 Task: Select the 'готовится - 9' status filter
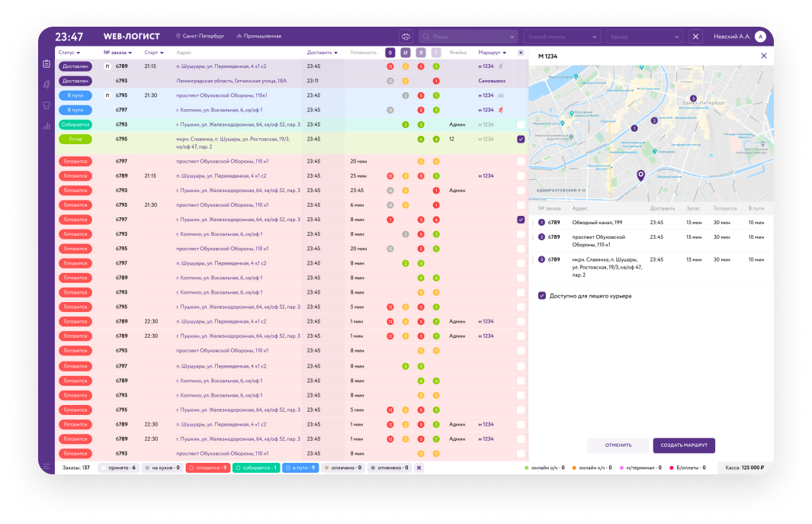point(207,468)
